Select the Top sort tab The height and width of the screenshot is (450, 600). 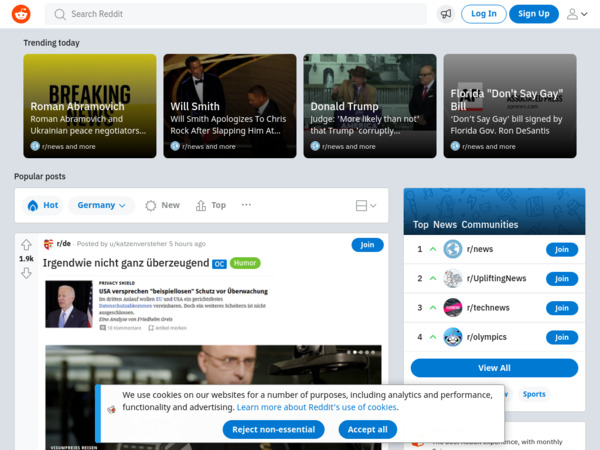211,205
